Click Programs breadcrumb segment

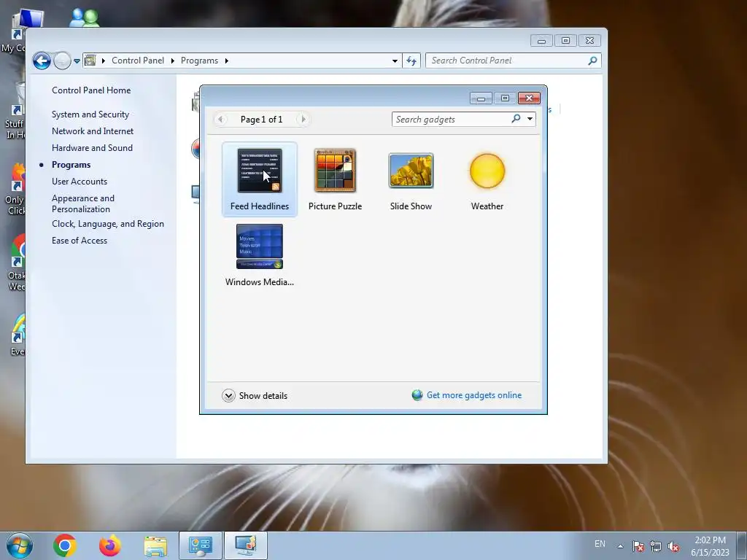click(199, 61)
